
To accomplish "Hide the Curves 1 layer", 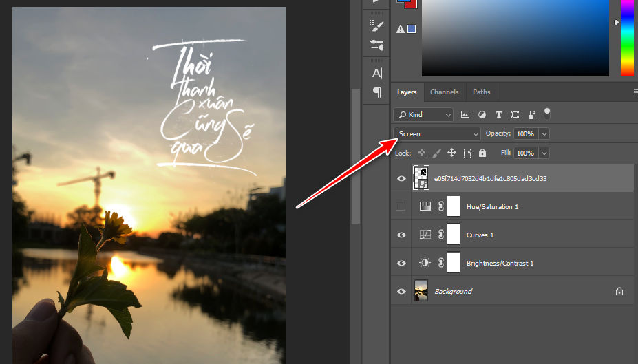I will 401,235.
